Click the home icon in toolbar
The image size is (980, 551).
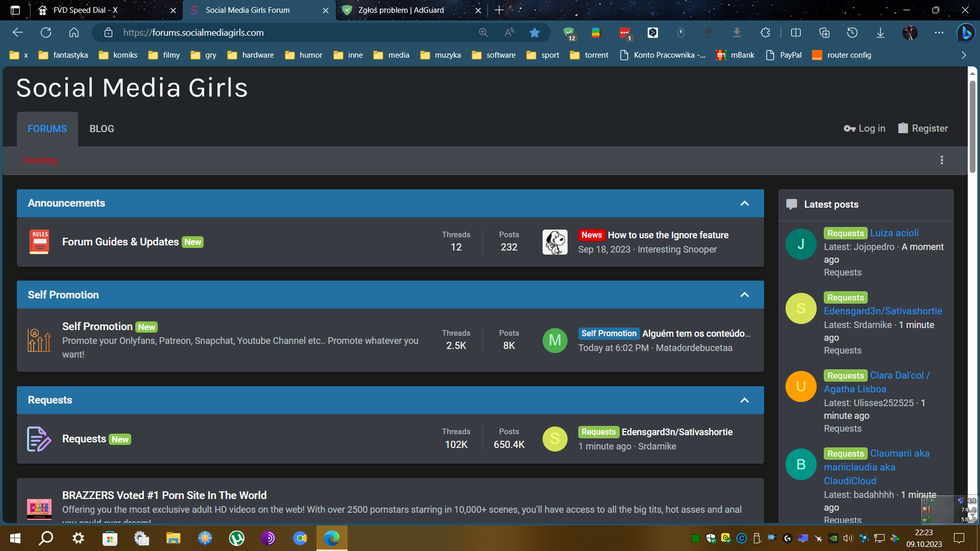tap(74, 33)
